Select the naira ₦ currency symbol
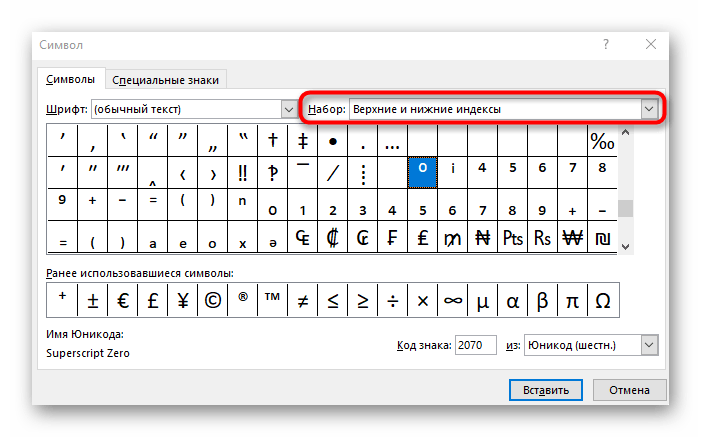This screenshot has width=701, height=437. point(482,238)
